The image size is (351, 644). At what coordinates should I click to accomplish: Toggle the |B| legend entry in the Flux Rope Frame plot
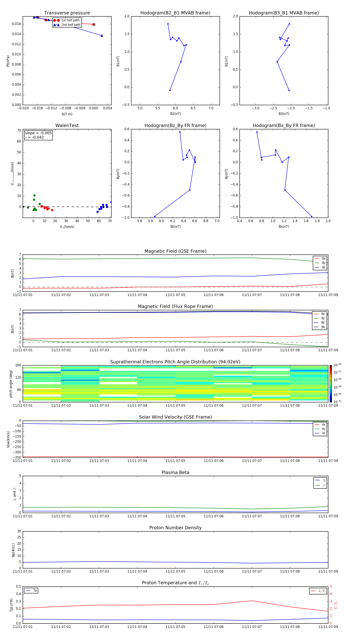tap(320, 327)
